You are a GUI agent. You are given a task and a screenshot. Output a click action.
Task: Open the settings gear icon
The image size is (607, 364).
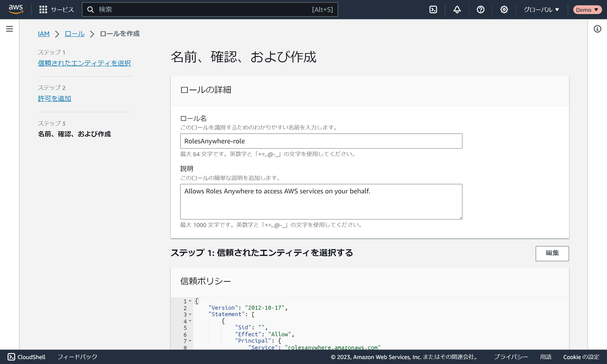504,9
